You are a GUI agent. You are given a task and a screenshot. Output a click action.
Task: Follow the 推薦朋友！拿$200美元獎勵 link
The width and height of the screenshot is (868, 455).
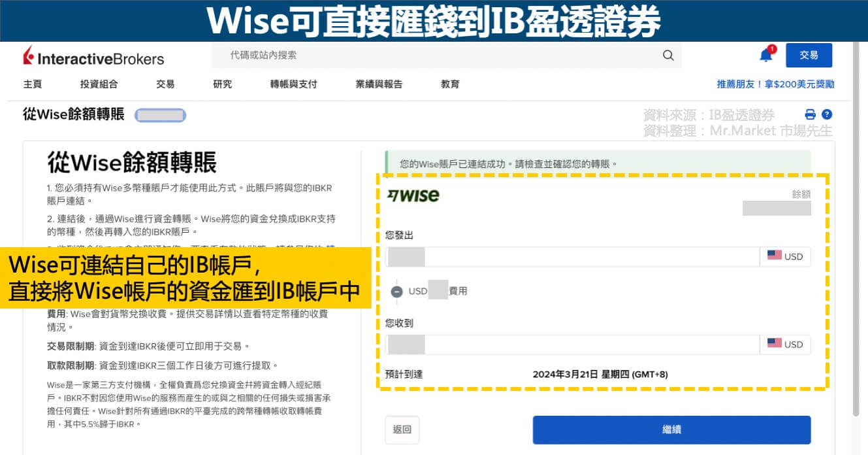(x=775, y=84)
